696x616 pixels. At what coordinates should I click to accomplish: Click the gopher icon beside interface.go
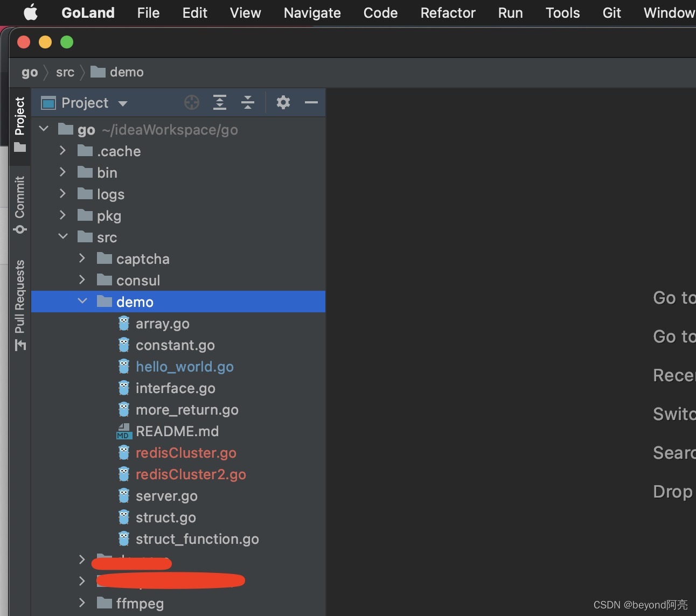[124, 388]
